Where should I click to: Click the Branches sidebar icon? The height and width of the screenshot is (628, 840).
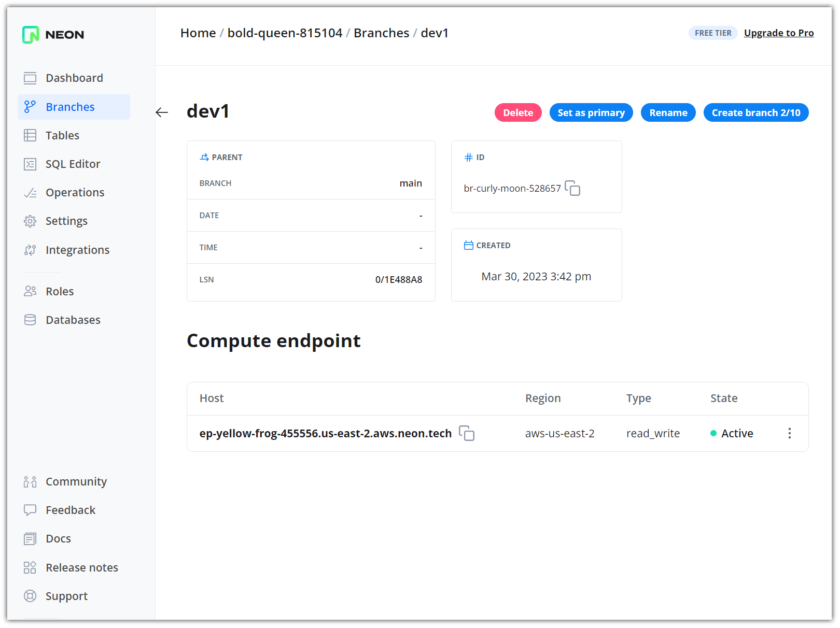30,107
